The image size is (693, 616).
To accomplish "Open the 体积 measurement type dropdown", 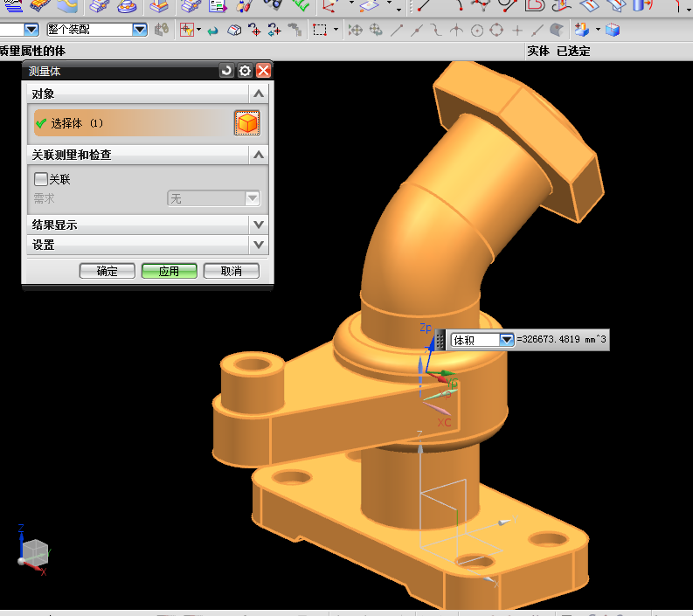I will pyautogui.click(x=506, y=340).
